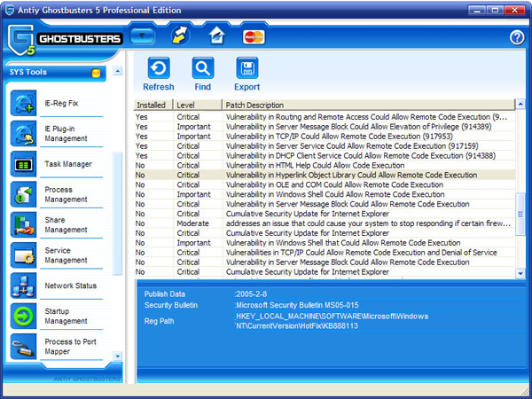532x399 pixels.
Task: Open Service Management icon
Action: click(23, 255)
